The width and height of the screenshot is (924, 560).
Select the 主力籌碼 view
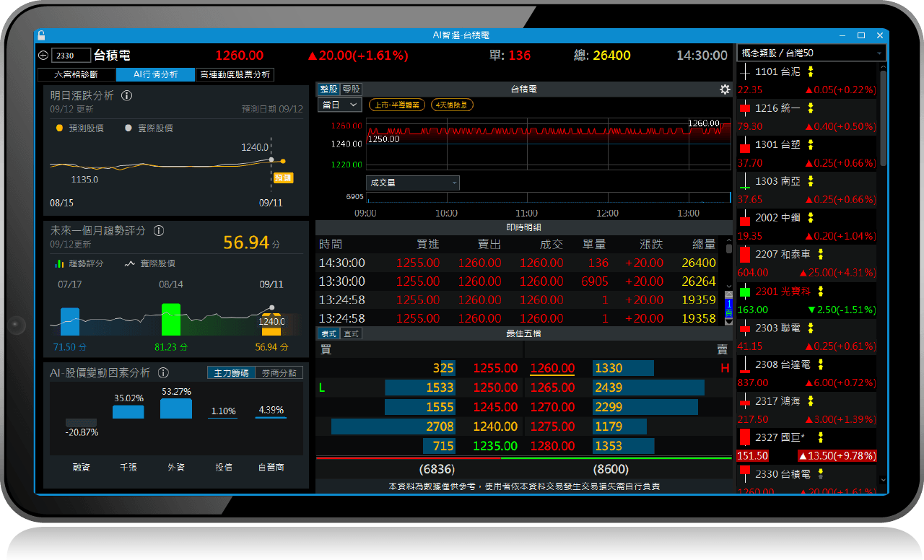click(x=231, y=373)
